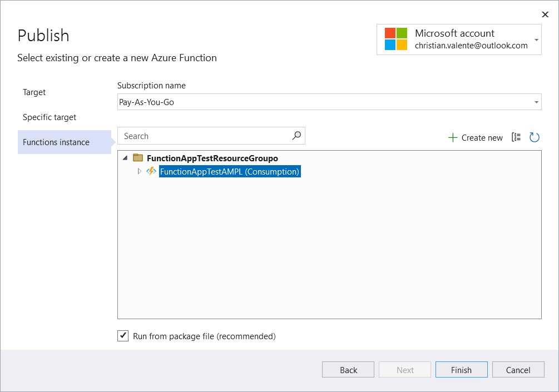The width and height of the screenshot is (559, 392).
Task: Click the green plus Create new icon
Action: pyautogui.click(x=452, y=137)
